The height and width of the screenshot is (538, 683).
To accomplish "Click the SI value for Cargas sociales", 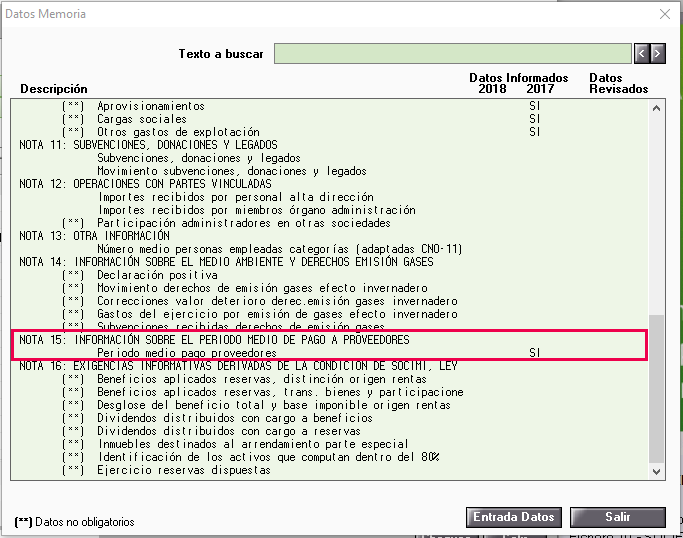I will tap(534, 119).
